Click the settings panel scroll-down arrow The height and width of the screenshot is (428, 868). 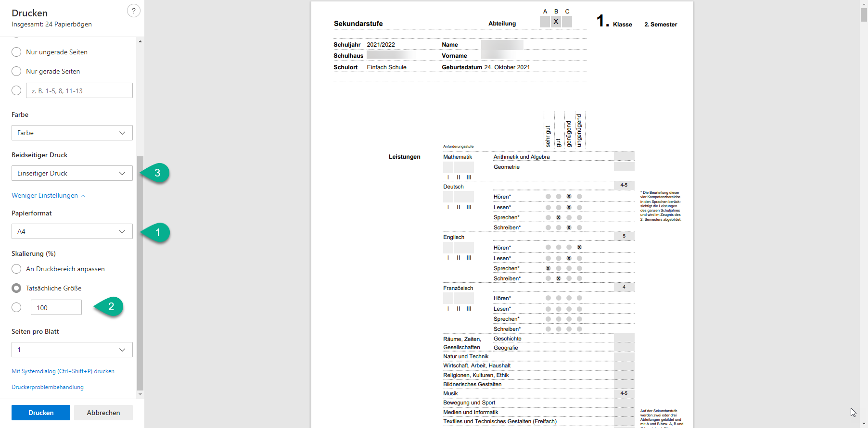140,394
